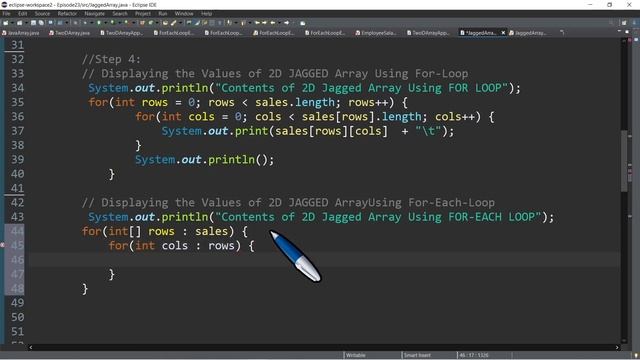Toggle Block Selection mode icon
The image size is (640, 360).
pos(212,23)
